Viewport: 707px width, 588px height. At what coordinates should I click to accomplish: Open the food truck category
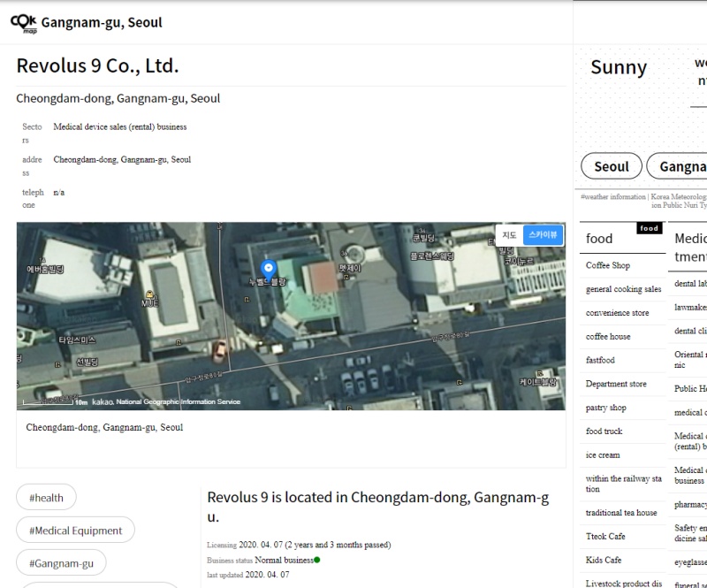(x=604, y=431)
